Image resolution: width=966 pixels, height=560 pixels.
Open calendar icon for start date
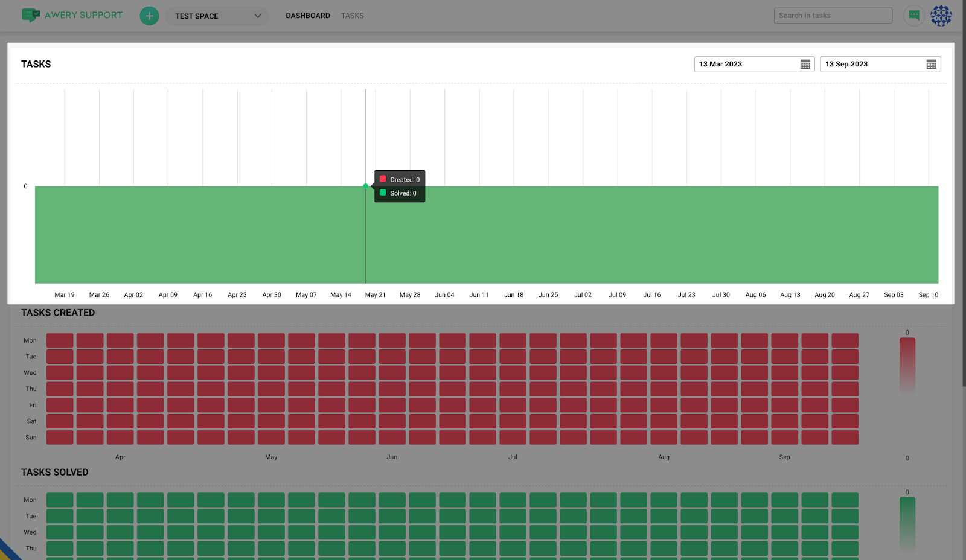tap(805, 65)
